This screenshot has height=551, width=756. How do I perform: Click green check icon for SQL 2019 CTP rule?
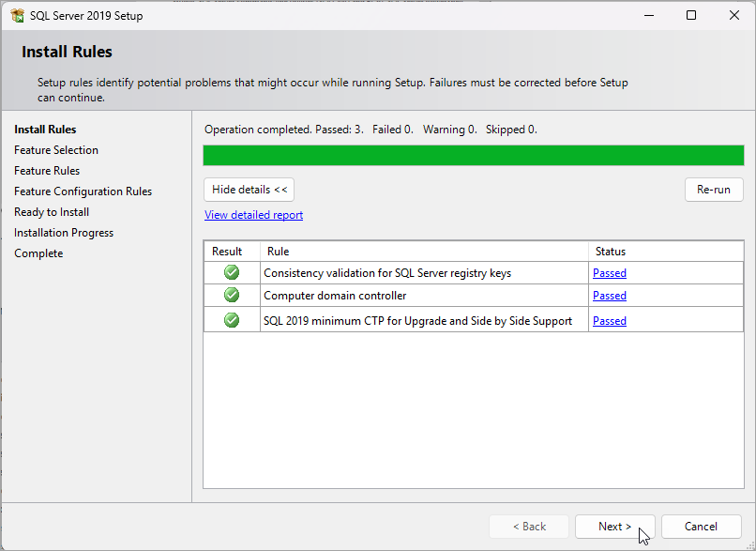coord(232,320)
